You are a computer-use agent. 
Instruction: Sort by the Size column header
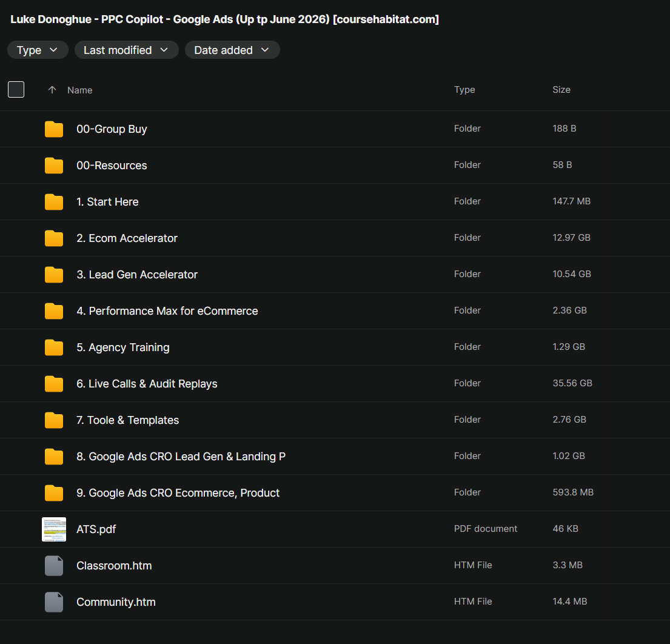561,90
